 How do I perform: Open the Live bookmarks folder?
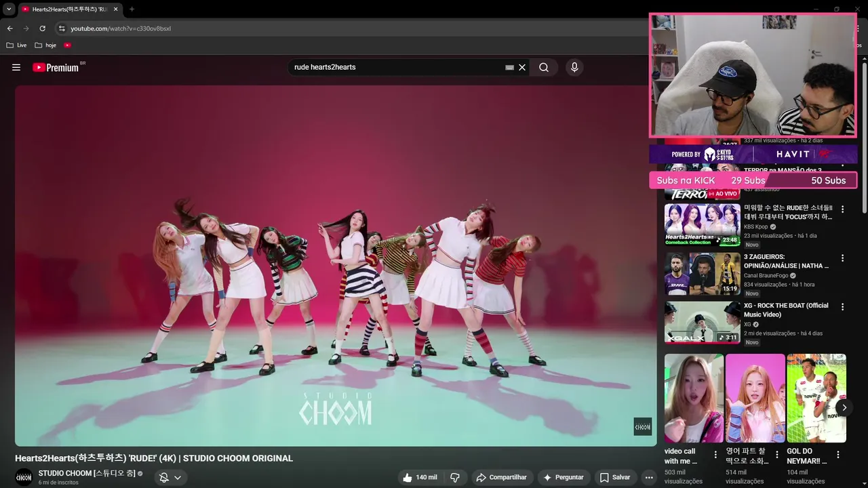tap(16, 45)
